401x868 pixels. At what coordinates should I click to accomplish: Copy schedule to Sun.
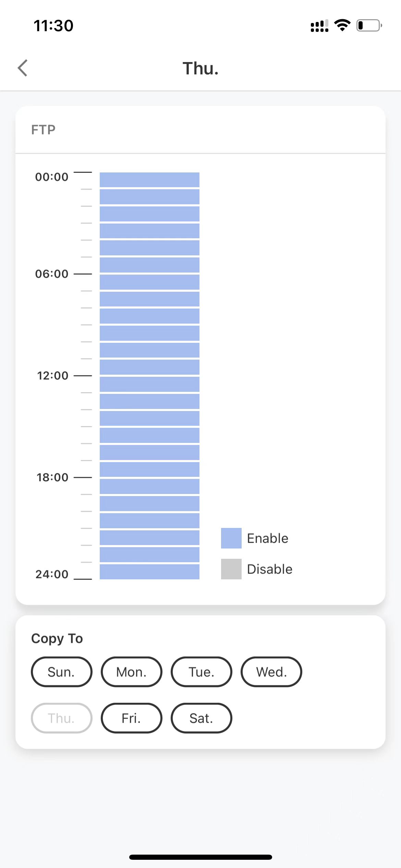62,672
